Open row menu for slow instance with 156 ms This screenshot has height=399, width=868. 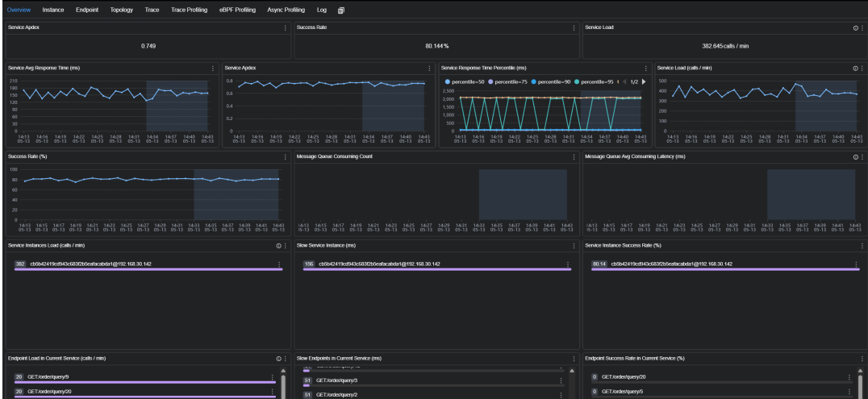coord(567,264)
